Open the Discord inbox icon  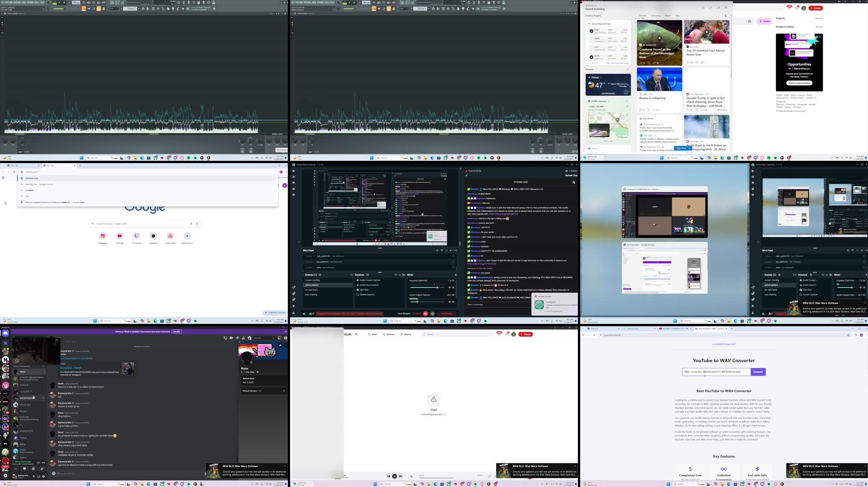coord(280,338)
